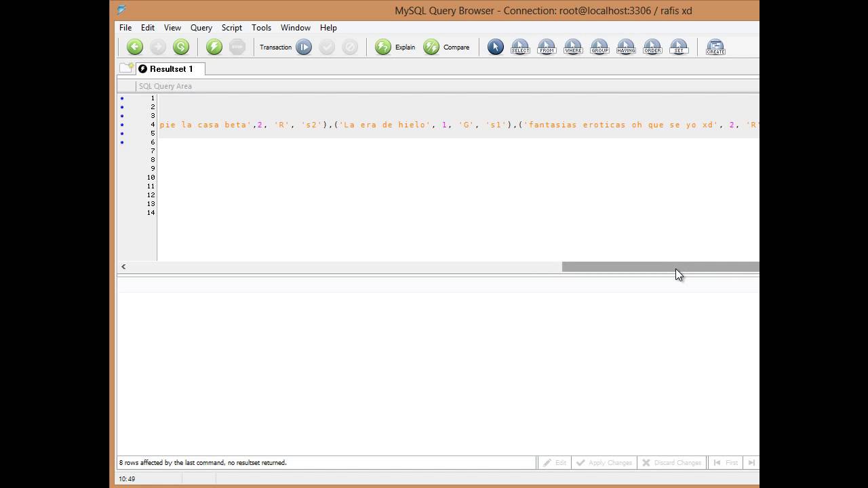Click the Last row navigation arrow
Viewport: 868px width, 488px height.
pos(751,462)
